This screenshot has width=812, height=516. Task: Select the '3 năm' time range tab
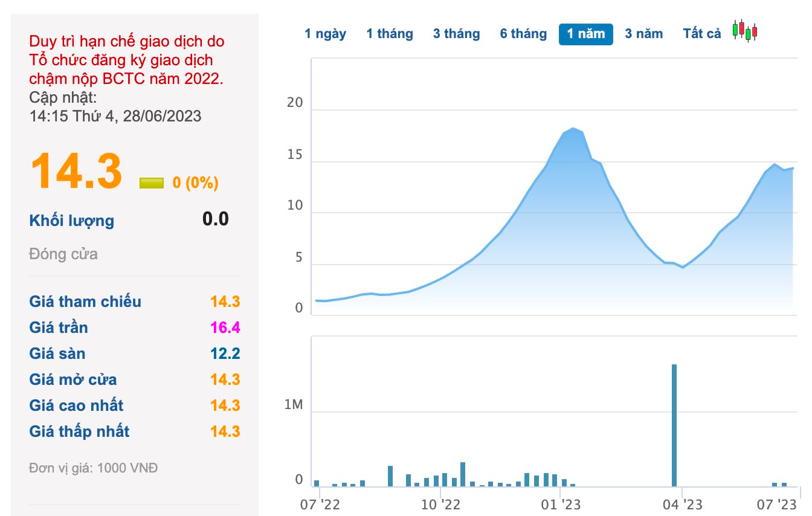(644, 34)
